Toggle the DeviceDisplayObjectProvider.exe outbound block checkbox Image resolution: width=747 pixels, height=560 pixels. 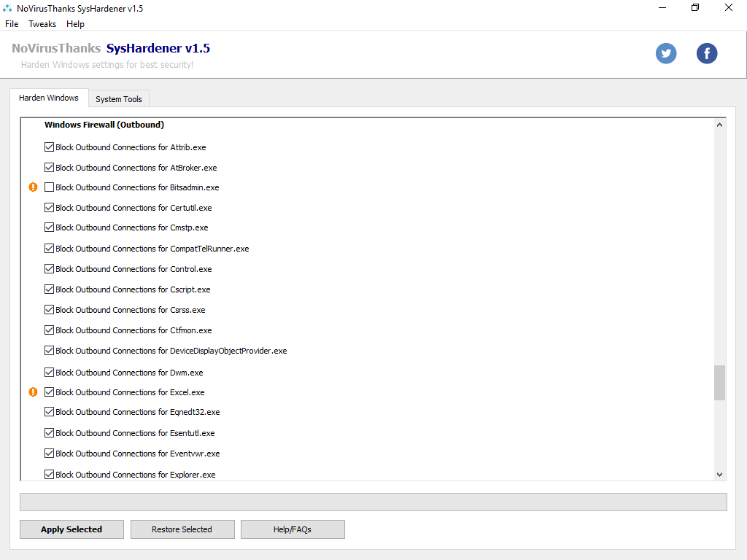coord(49,351)
